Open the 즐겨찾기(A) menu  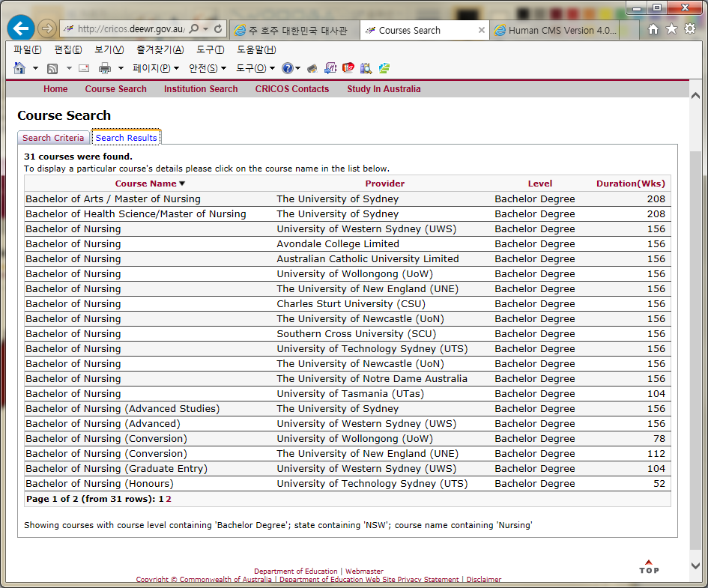click(x=160, y=49)
